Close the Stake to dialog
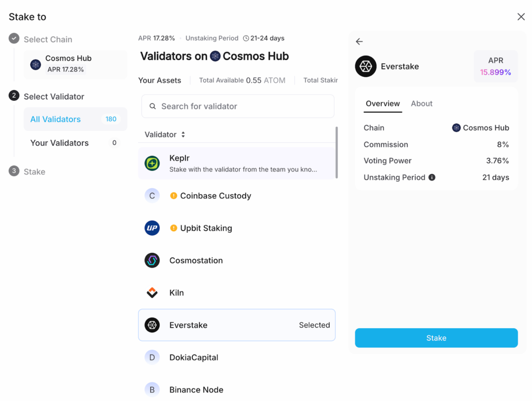This screenshot has height=401, width=532. pyautogui.click(x=521, y=17)
